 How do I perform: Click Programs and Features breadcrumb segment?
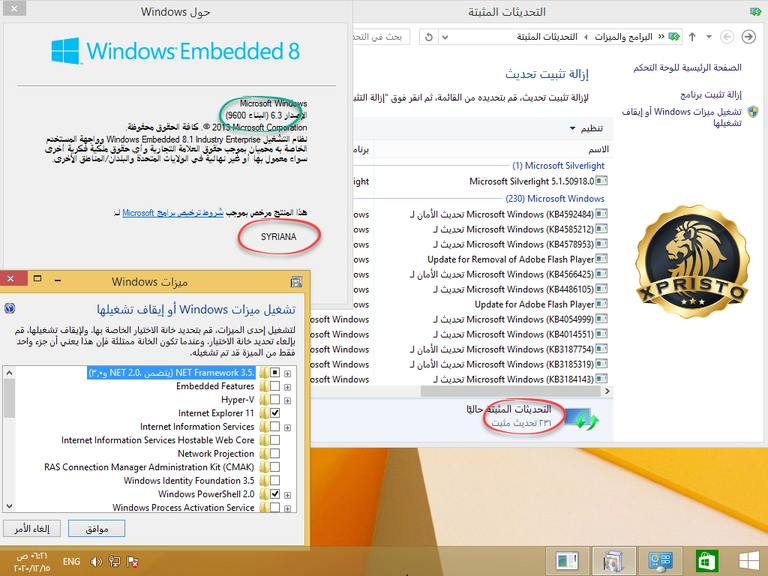click(x=623, y=37)
